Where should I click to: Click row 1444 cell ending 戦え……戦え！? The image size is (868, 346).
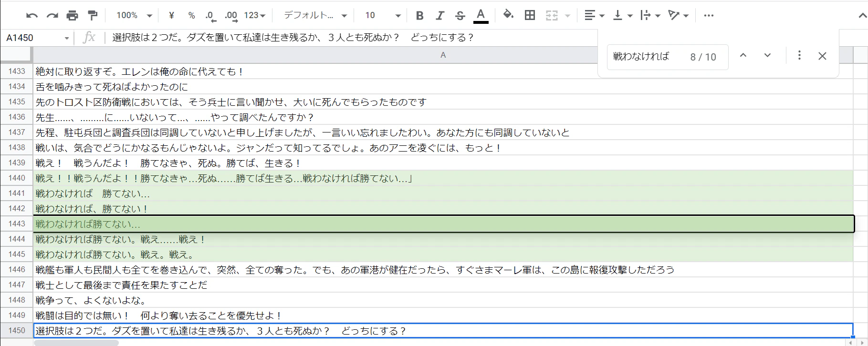(x=443, y=239)
